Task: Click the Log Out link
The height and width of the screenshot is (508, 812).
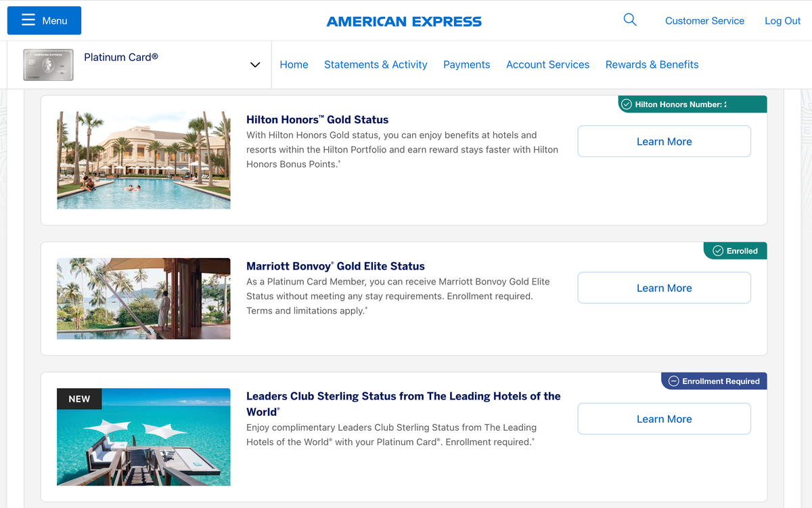Action: tap(782, 21)
